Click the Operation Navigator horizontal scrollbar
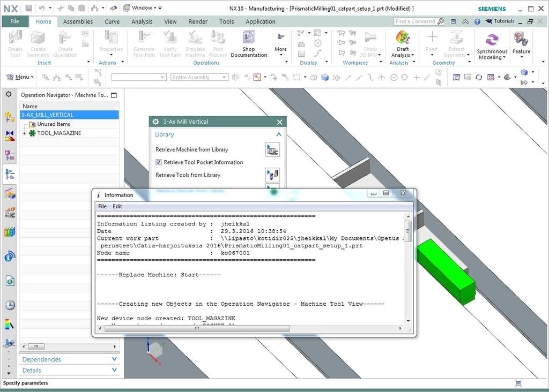Image resolution: width=549 pixels, height=392 pixels. (x=36, y=346)
